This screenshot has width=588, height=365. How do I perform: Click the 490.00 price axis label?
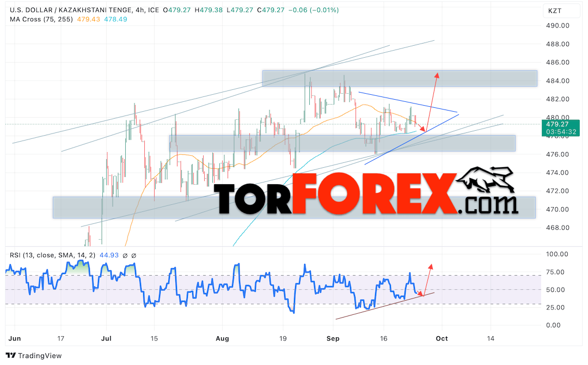tap(558, 26)
